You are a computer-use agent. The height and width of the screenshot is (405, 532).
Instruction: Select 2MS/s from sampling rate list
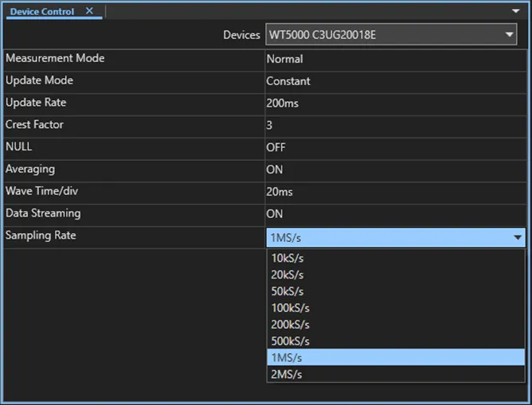coord(396,374)
